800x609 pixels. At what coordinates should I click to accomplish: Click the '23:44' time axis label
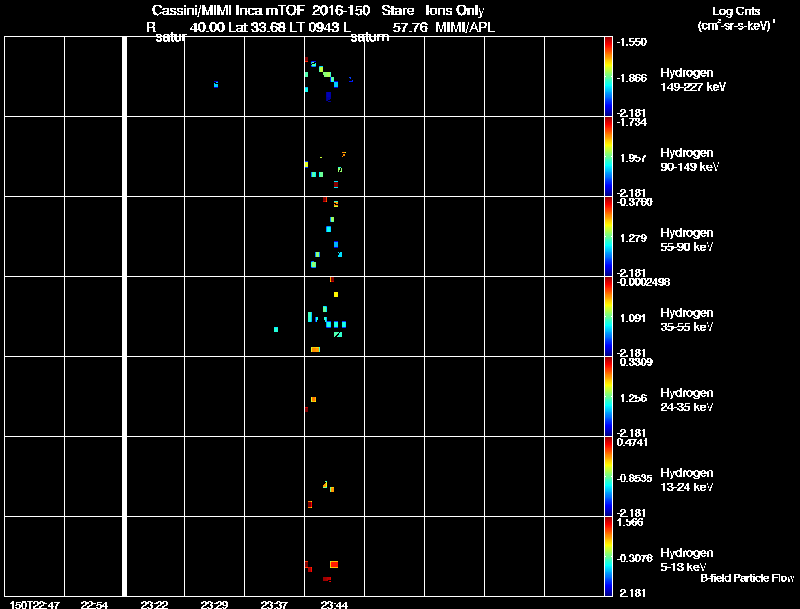pyautogui.click(x=334, y=605)
